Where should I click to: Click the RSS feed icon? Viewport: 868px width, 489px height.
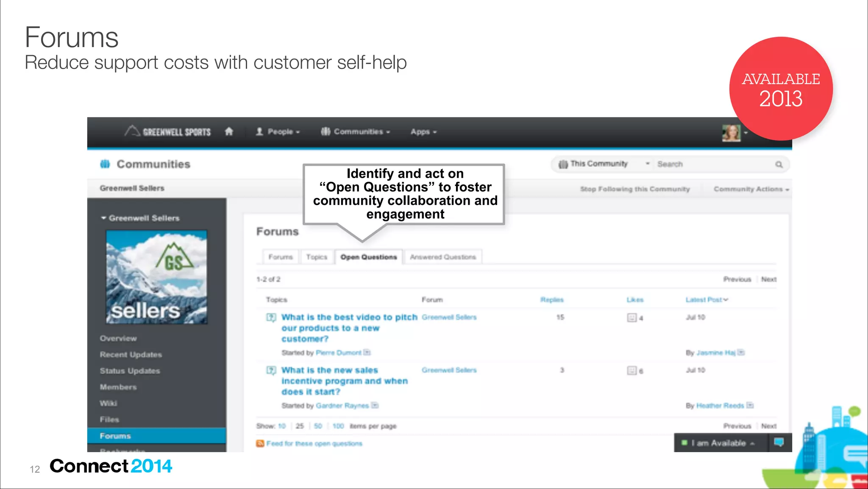pos(260,444)
